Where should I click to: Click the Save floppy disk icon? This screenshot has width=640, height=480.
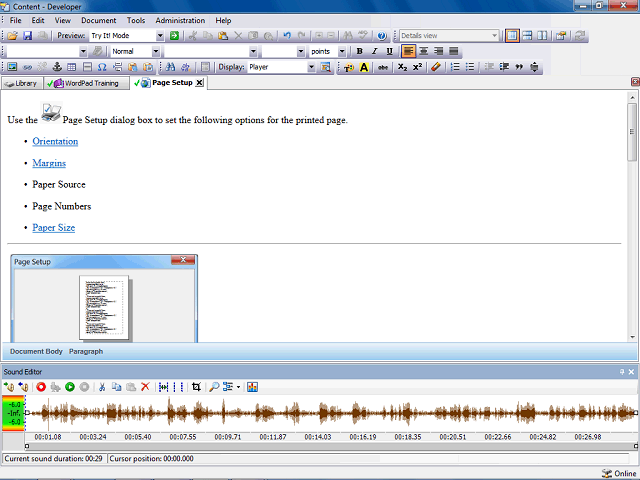(x=27, y=36)
